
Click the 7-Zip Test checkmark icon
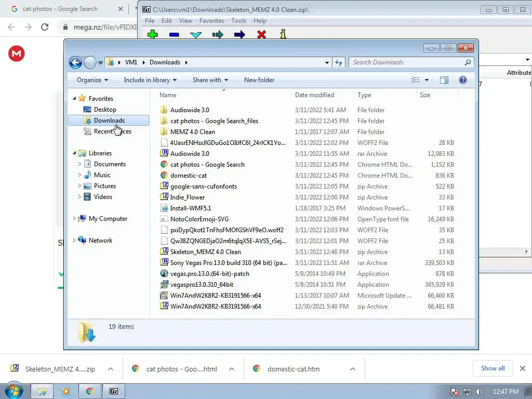196,35
